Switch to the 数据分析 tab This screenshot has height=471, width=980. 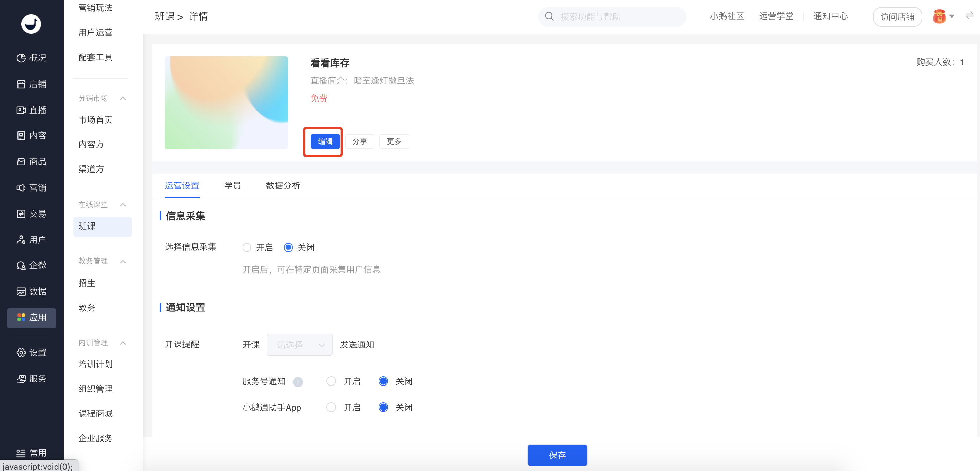click(x=283, y=186)
